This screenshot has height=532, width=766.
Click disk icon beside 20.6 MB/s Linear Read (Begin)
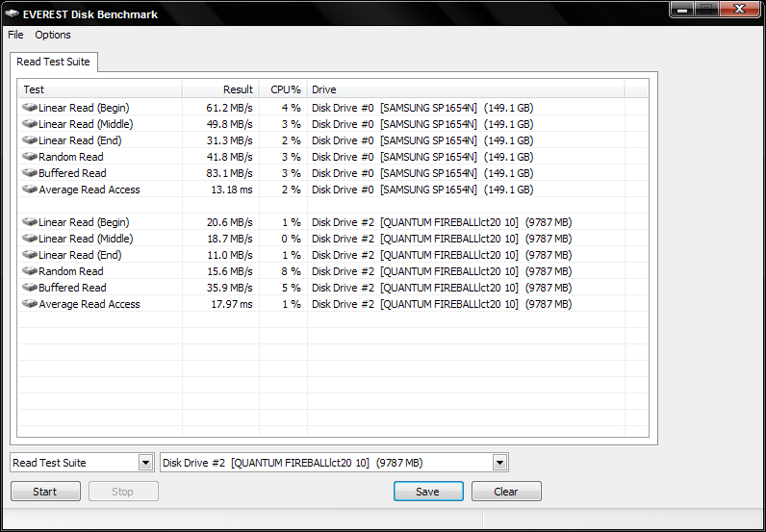[x=30, y=222]
